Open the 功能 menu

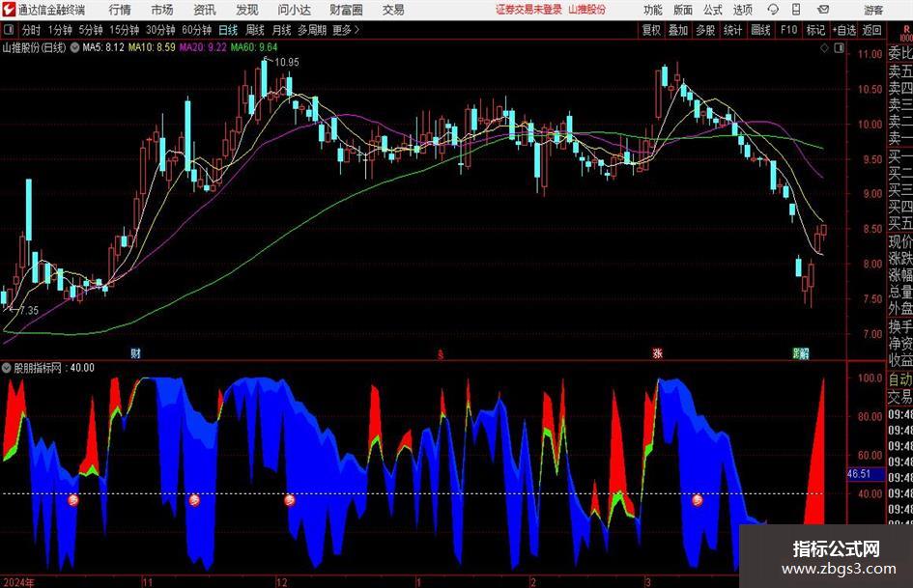pos(653,10)
